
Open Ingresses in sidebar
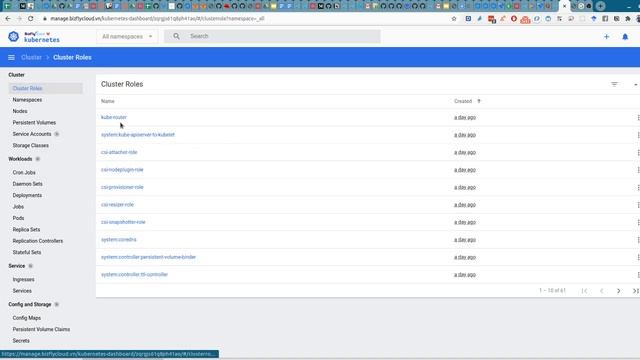pyautogui.click(x=23, y=279)
